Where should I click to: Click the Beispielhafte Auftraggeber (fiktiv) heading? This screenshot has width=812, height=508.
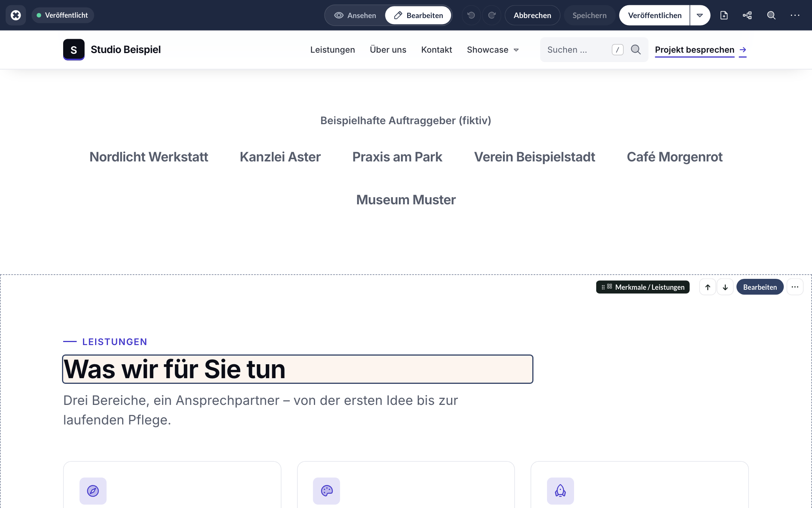point(406,120)
